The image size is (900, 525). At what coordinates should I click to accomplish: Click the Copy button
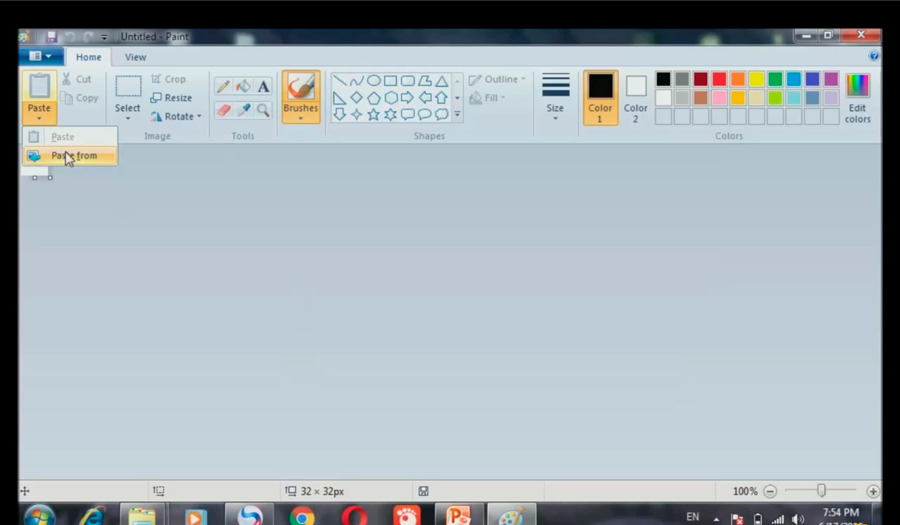tap(79, 98)
